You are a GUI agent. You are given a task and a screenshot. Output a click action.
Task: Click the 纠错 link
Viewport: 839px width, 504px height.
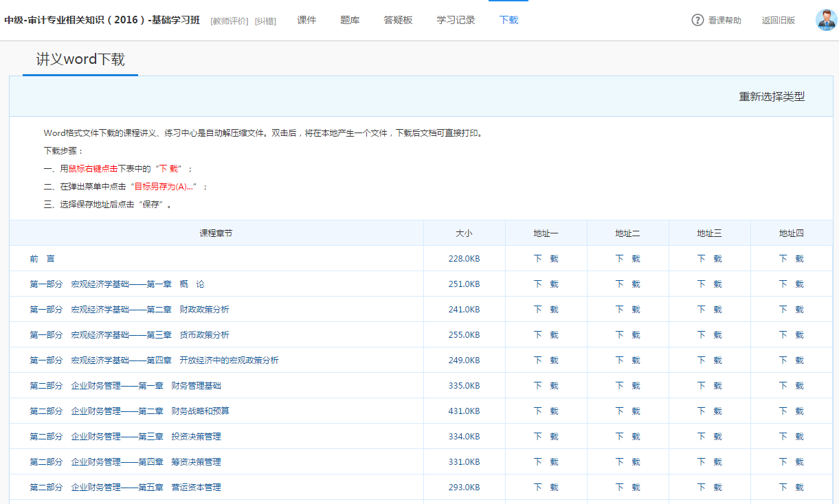point(265,21)
